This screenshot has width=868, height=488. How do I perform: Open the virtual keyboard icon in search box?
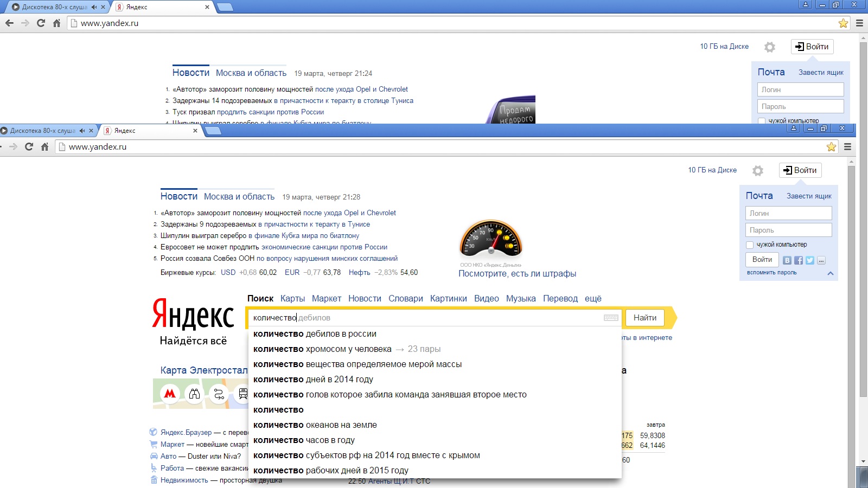[x=611, y=318]
